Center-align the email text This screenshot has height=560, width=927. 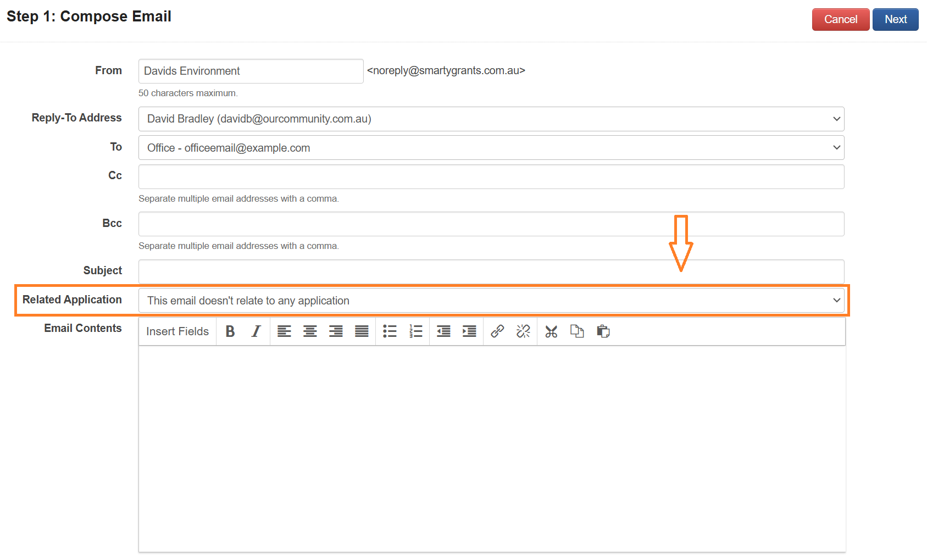pyautogui.click(x=310, y=331)
